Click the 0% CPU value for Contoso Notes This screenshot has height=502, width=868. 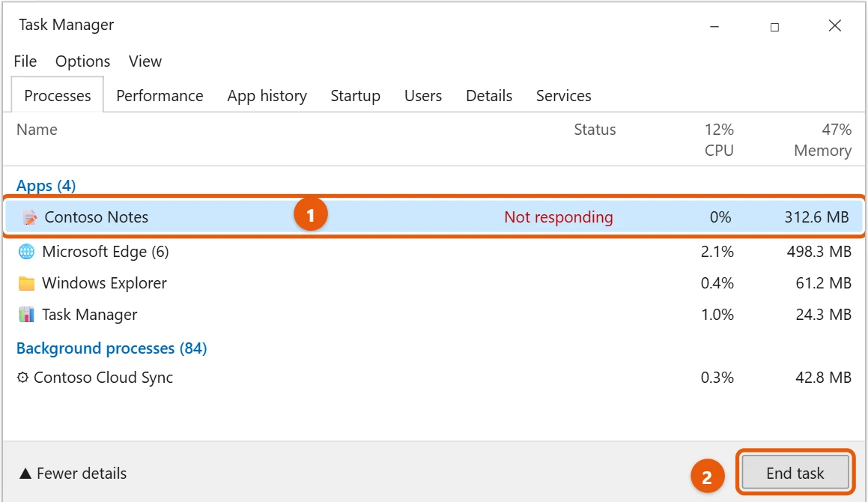click(x=720, y=217)
